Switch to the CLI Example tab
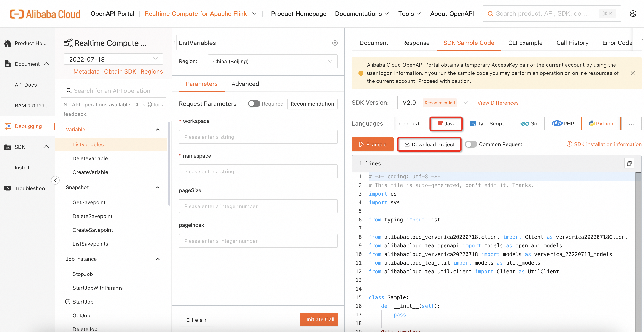This screenshot has width=644, height=332. (x=525, y=43)
